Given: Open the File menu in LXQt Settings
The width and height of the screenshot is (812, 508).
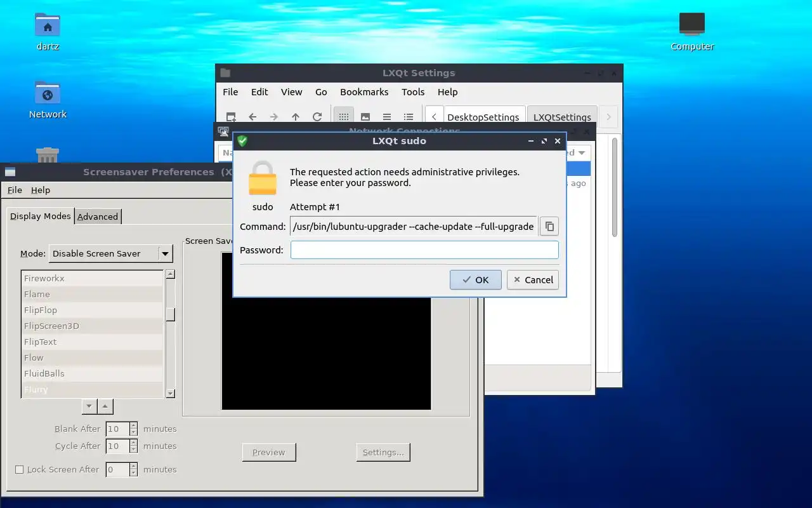Looking at the screenshot, I should point(230,92).
